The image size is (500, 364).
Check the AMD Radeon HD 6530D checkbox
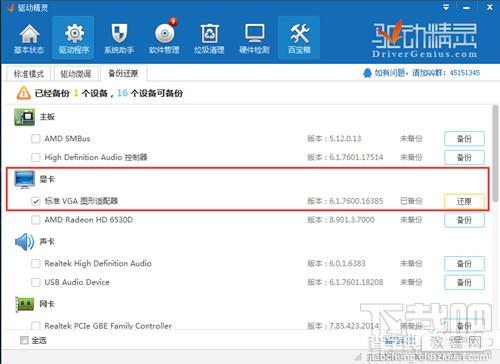click(x=36, y=220)
